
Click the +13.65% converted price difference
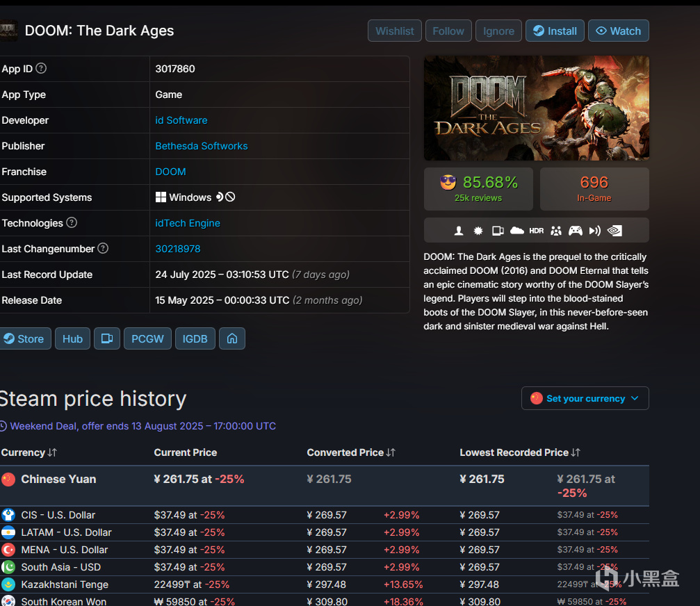point(403,584)
